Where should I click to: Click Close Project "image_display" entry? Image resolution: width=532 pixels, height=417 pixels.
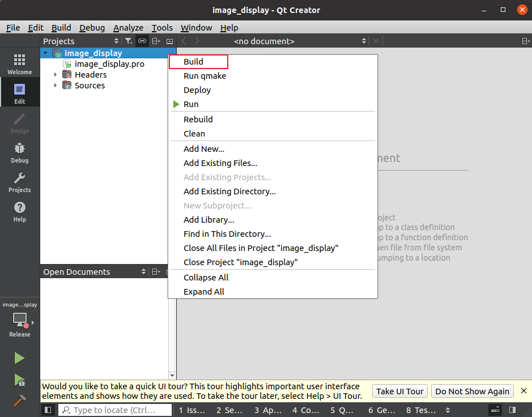click(273, 262)
